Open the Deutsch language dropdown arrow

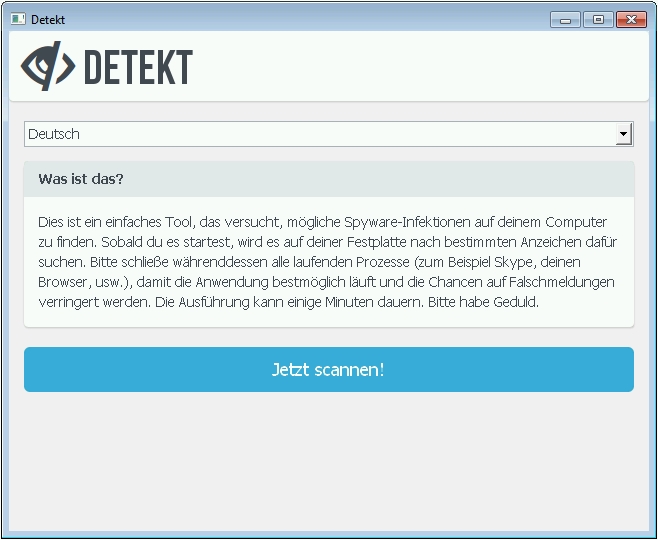point(624,134)
